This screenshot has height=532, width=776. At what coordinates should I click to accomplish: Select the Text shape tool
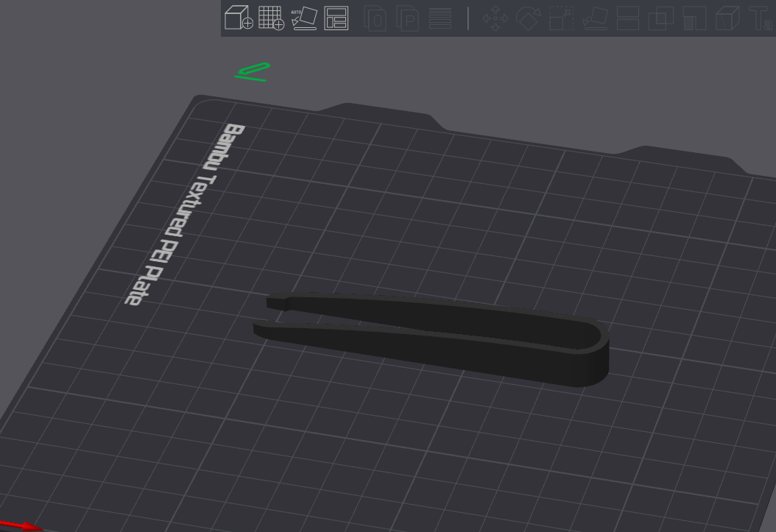(x=761, y=18)
